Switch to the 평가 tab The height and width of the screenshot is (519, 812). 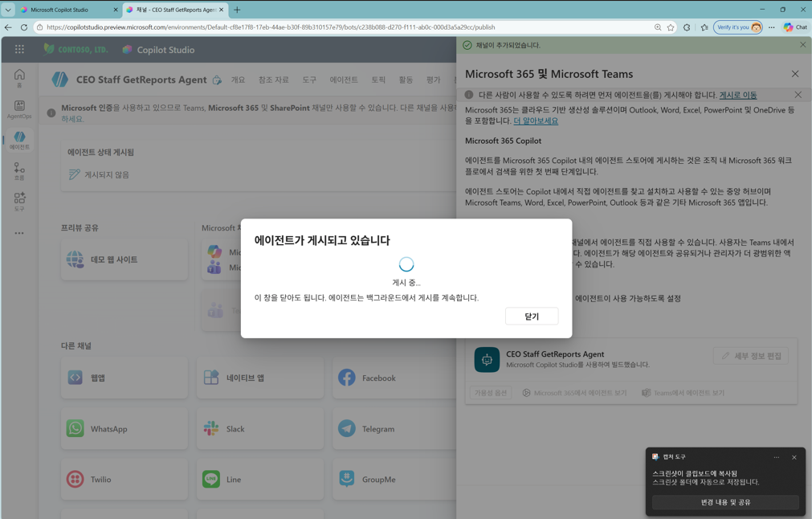click(434, 80)
